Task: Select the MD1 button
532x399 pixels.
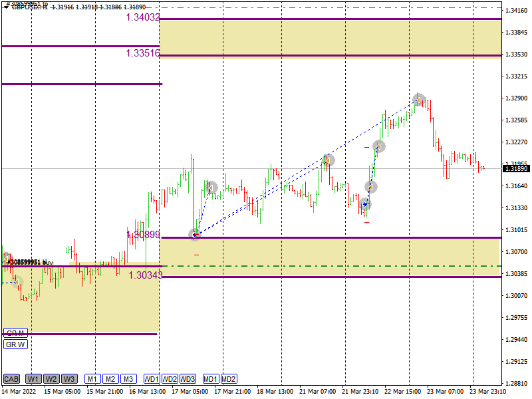Action: pos(211,379)
